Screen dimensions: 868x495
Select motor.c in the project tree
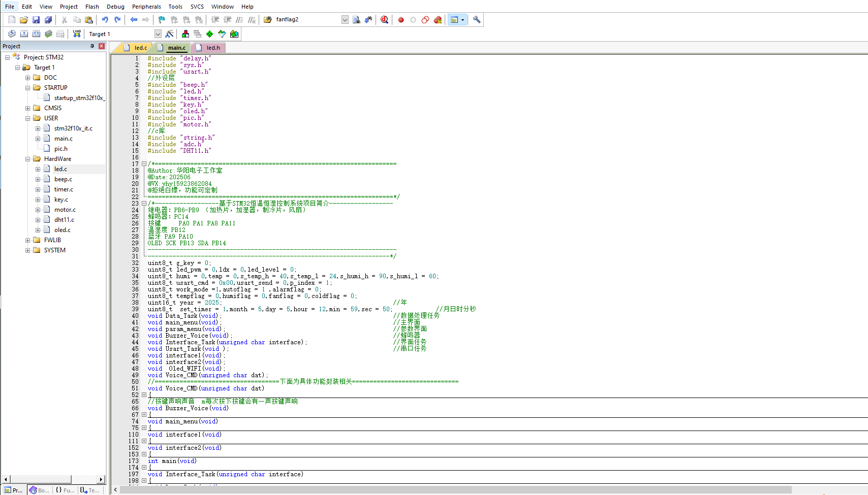click(65, 210)
